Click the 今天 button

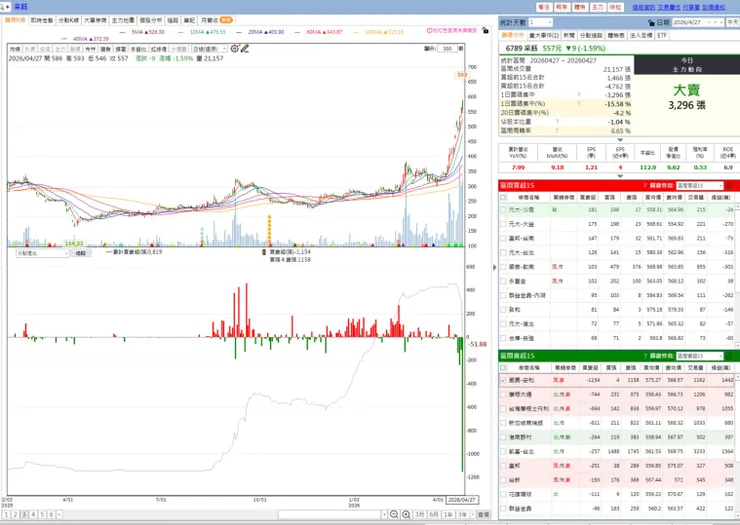pos(732,22)
